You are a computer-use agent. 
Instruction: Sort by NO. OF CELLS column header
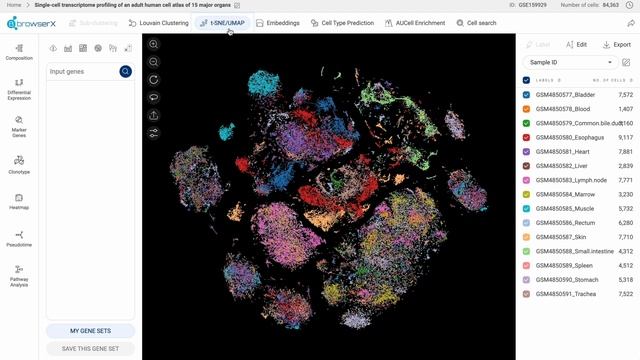tap(613, 80)
